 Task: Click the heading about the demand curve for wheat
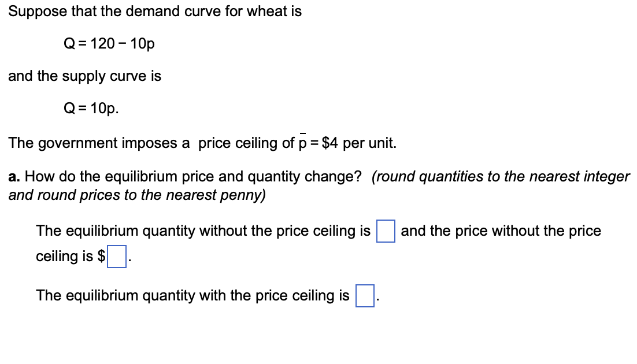154,11
